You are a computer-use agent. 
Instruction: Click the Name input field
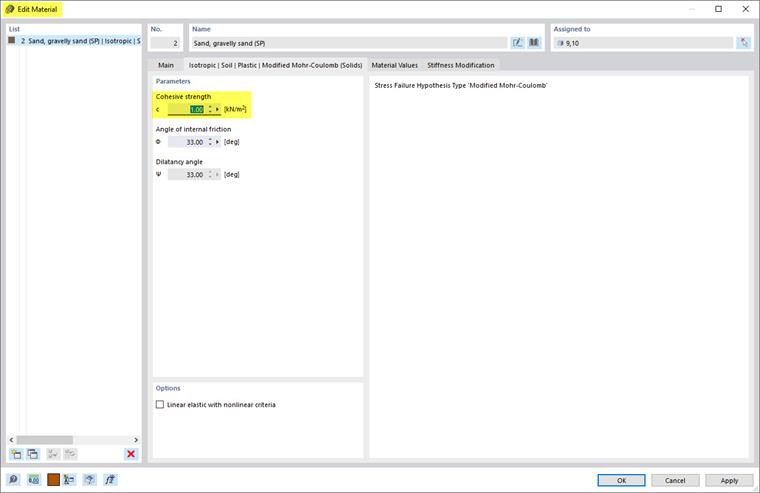349,43
